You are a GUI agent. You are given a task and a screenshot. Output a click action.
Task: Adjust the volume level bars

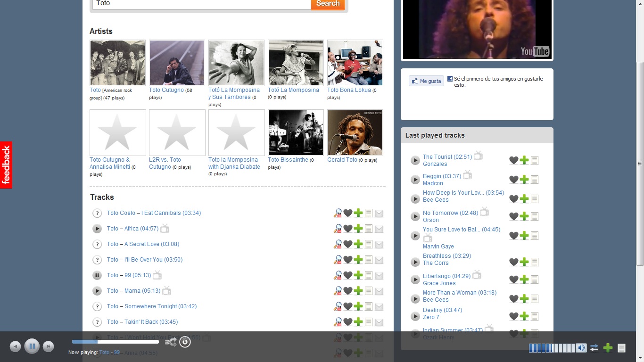coord(552,348)
